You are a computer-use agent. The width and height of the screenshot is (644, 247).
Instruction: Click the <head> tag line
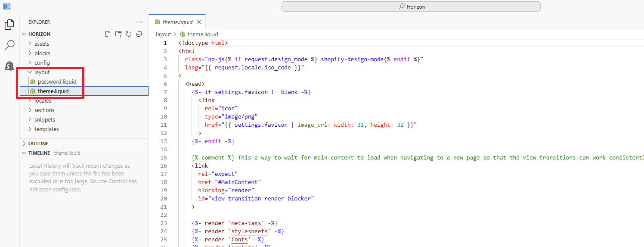(195, 84)
